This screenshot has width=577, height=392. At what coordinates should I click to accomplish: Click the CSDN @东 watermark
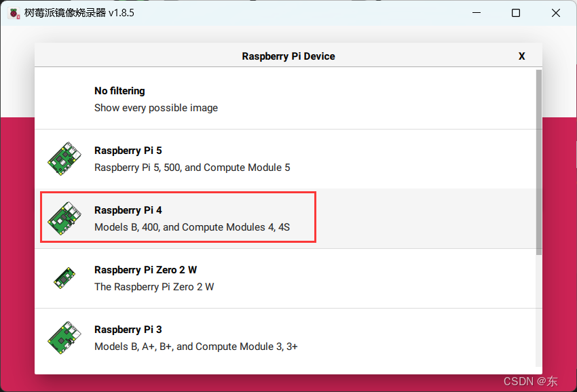pyautogui.click(x=529, y=382)
